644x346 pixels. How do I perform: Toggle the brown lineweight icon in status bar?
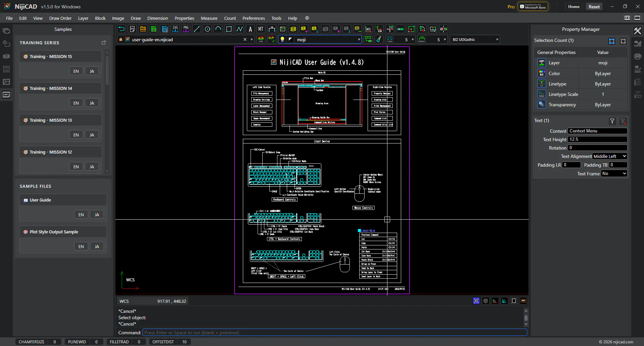click(x=523, y=301)
